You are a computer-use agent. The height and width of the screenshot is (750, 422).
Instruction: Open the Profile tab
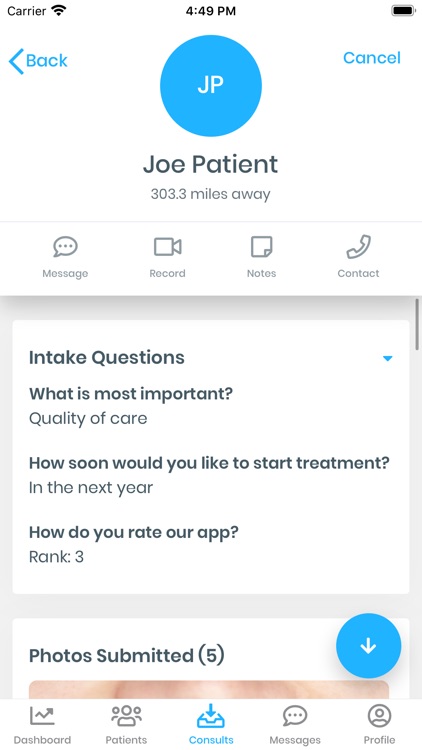tap(379, 725)
